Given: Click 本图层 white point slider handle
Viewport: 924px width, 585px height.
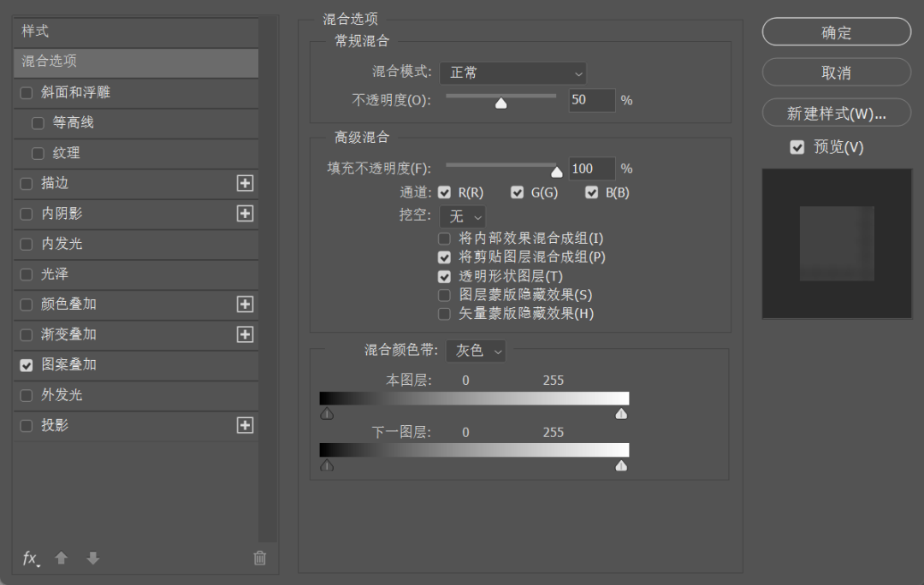Looking at the screenshot, I should pos(621,414).
